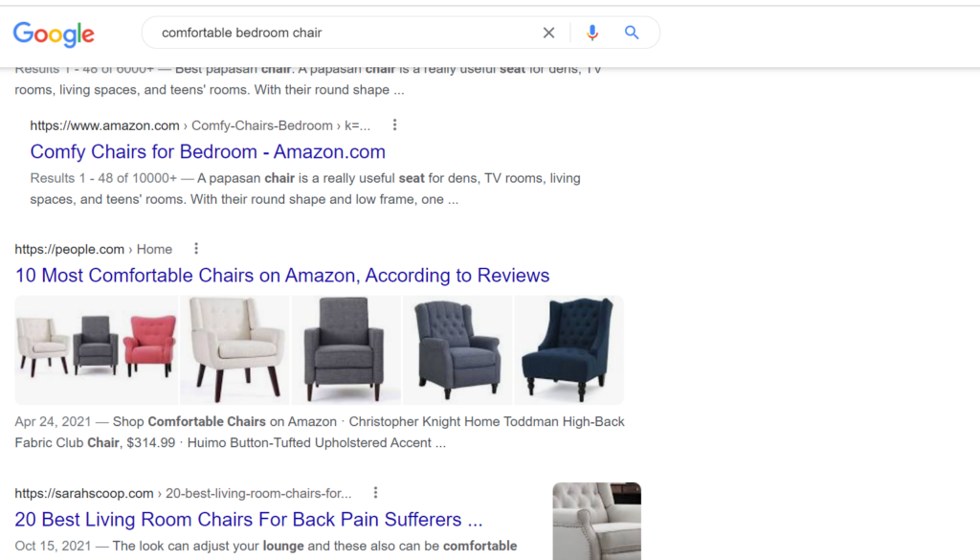Open the three-dot menu for the people.com result
Viewport: 980px width, 560px height.
196,249
